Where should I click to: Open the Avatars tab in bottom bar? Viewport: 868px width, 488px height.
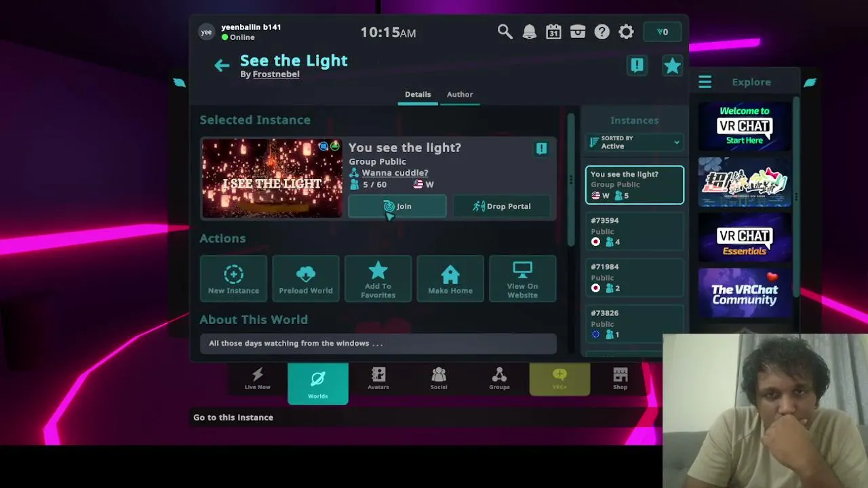pyautogui.click(x=378, y=379)
